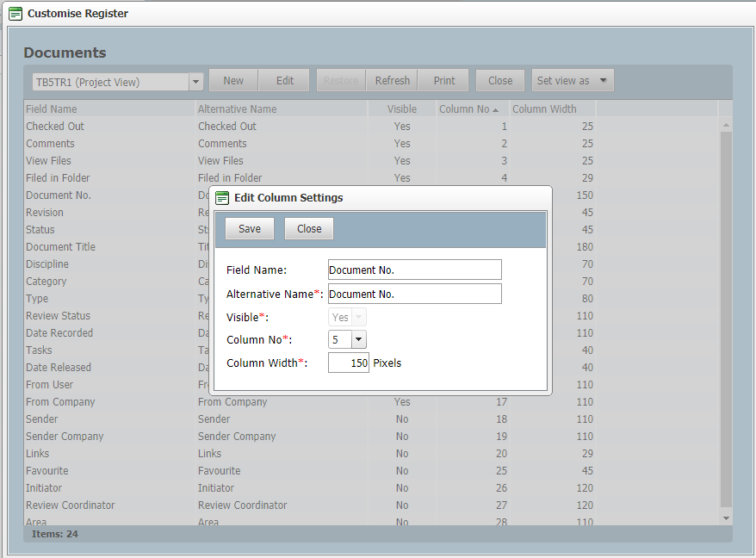Refresh the documents list
Image resolution: width=756 pixels, height=558 pixels.
coord(392,81)
